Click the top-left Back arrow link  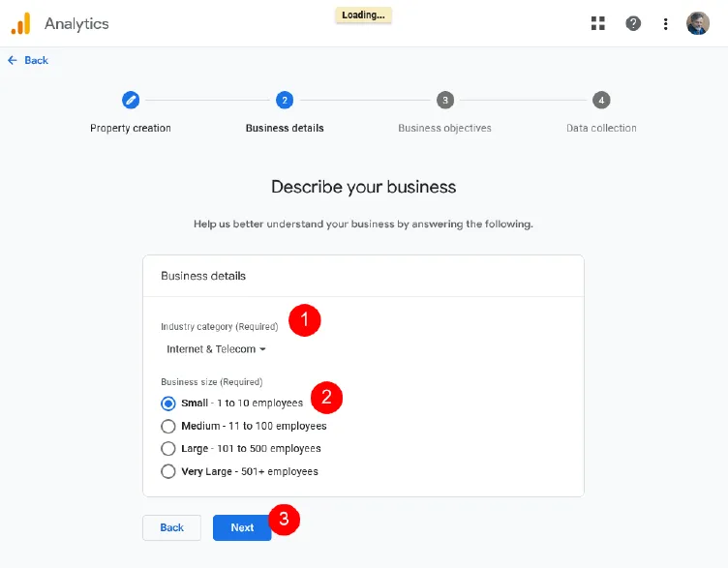coord(28,60)
